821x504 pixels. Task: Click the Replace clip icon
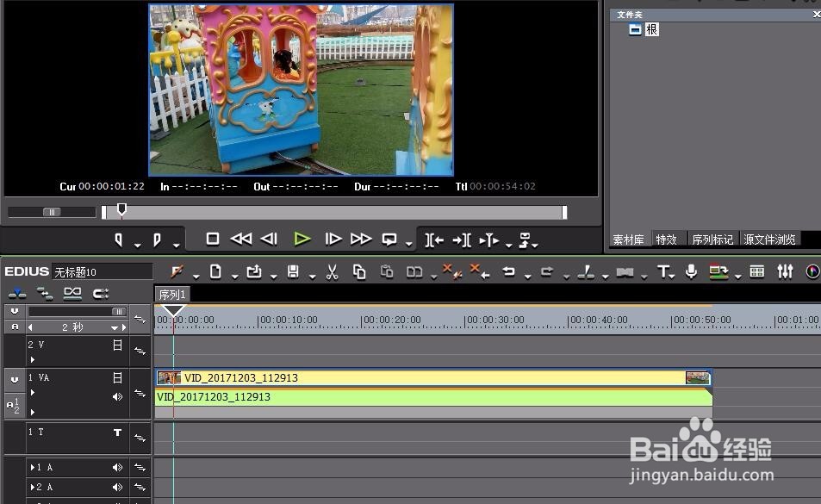coord(414,271)
